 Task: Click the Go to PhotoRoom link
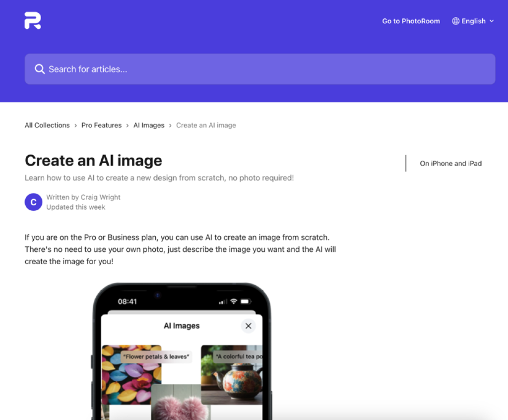(x=411, y=21)
